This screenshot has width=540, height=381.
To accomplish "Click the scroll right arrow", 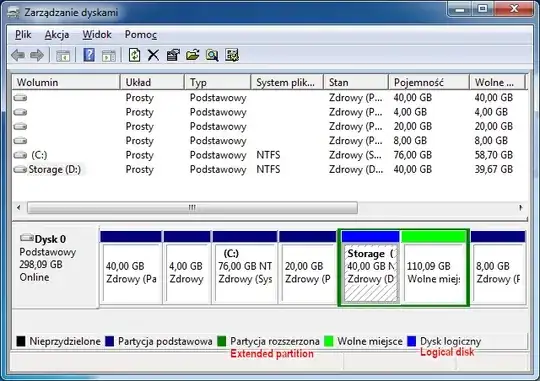I will pos(521,208).
